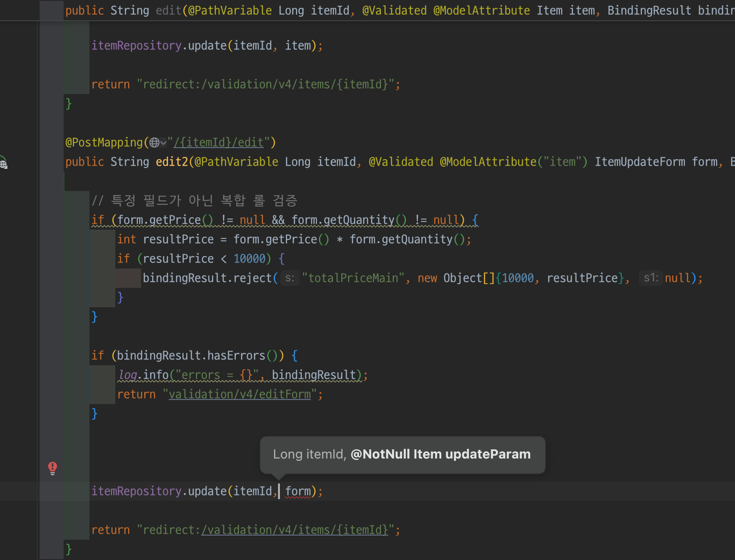This screenshot has height=560, width=735.
Task: Click the Korean comment line above the if
Action: [194, 201]
